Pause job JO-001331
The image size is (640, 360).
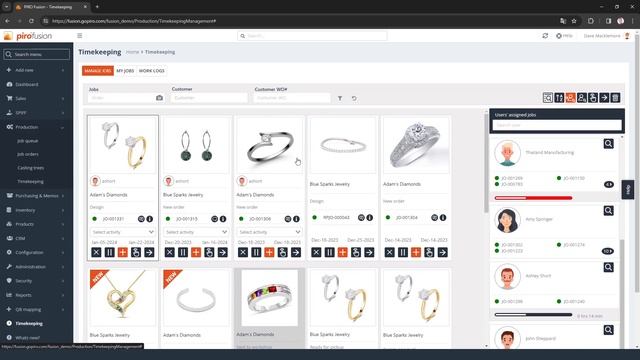109,252
